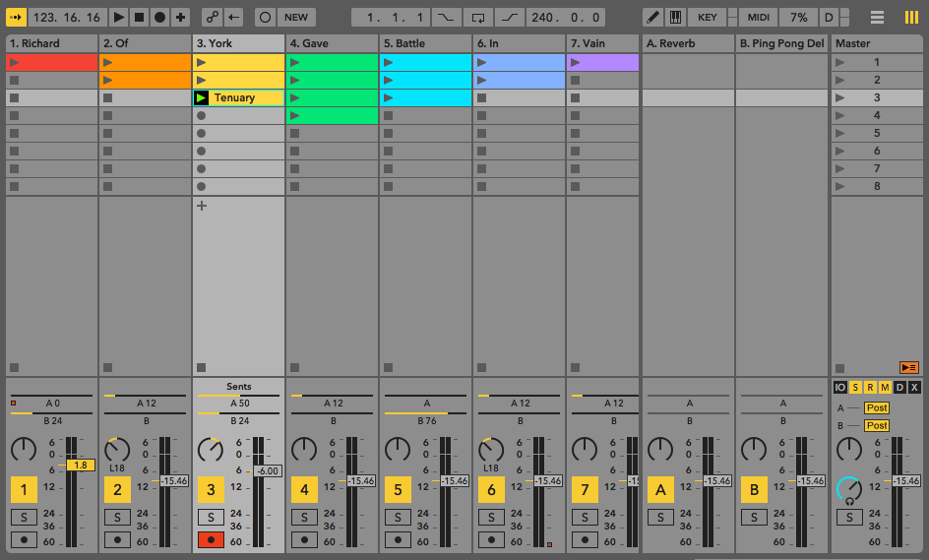Deactivate track 4 Gave using its activator

(x=304, y=489)
